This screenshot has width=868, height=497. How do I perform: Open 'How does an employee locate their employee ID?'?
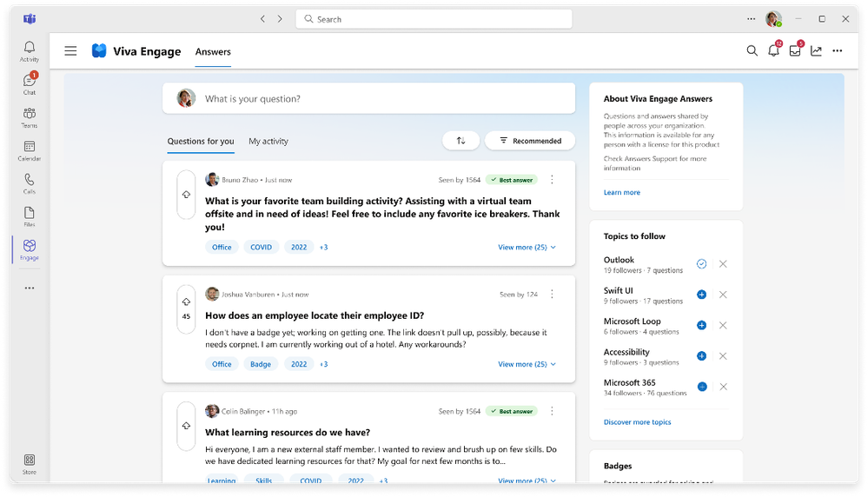click(315, 315)
